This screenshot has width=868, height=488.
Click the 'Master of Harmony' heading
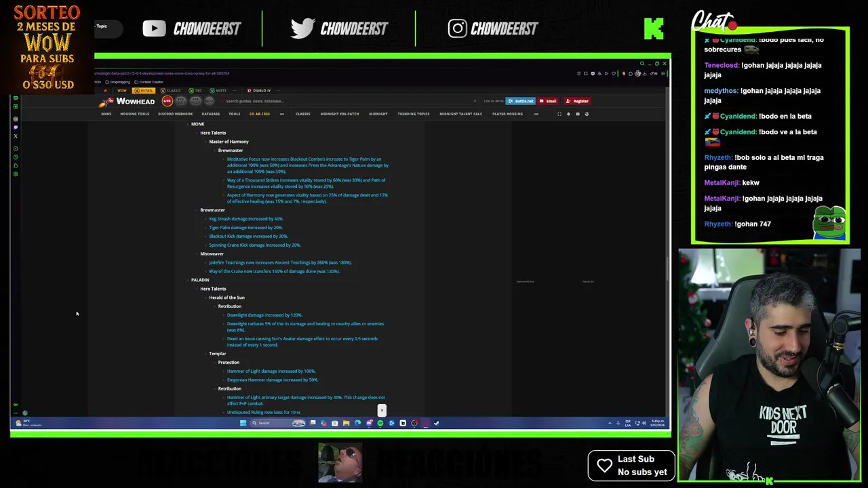pos(229,142)
